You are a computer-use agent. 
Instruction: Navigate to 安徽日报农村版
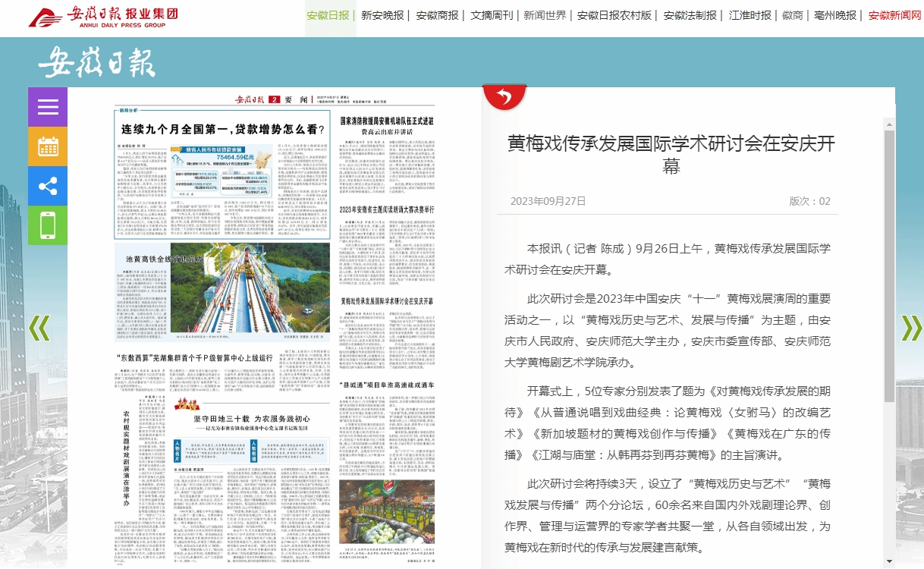click(614, 15)
